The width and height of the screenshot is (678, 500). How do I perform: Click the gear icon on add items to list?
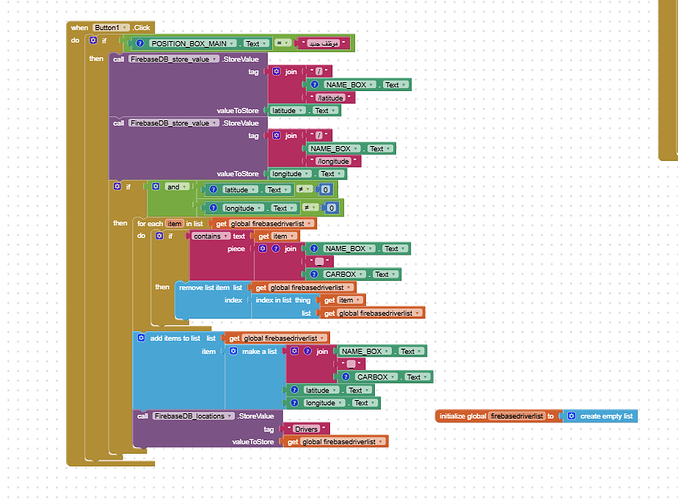point(140,338)
